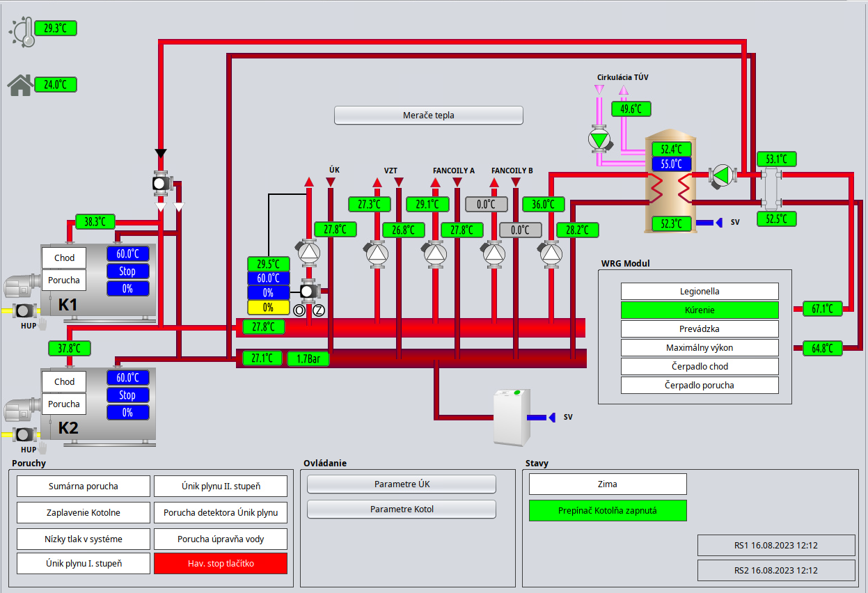The width and height of the screenshot is (868, 593).
Task: Click the hand icon beside K2 HUP
Action: pos(43,449)
